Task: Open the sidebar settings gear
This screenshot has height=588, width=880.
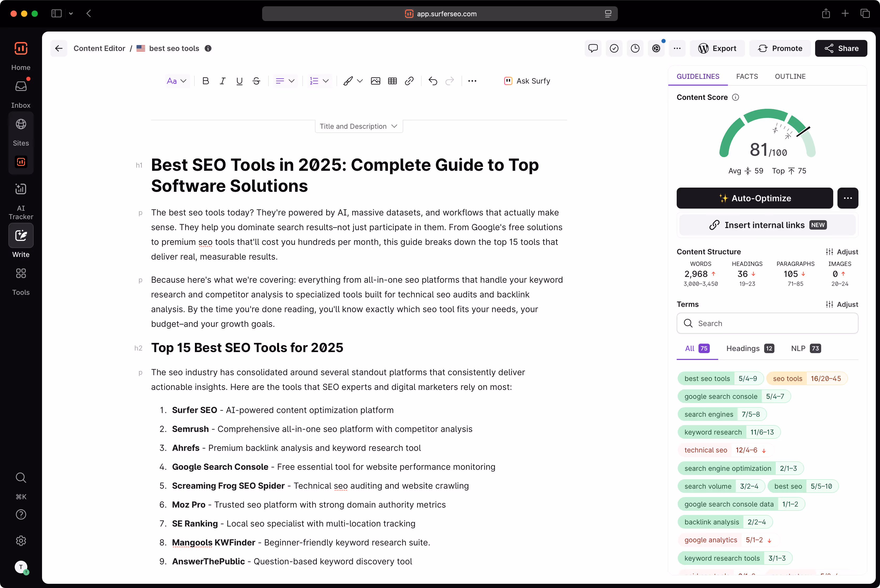Action: [21, 541]
